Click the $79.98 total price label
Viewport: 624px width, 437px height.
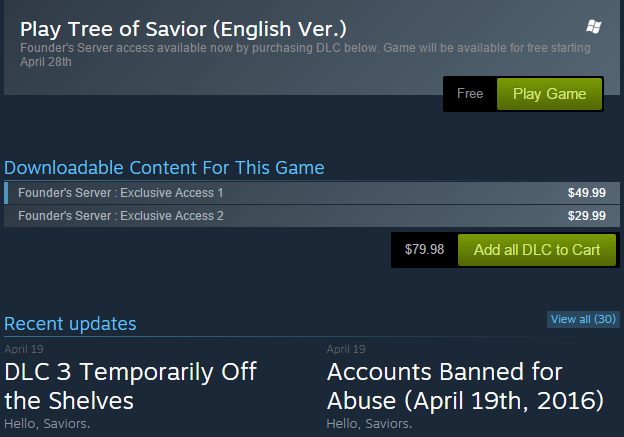click(424, 250)
